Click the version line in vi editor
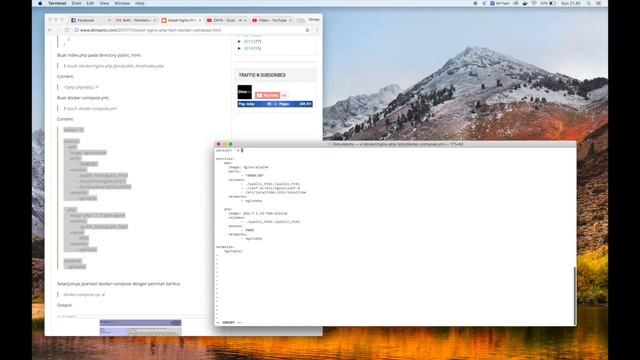Screen dimensions: 640x360 point(228,150)
